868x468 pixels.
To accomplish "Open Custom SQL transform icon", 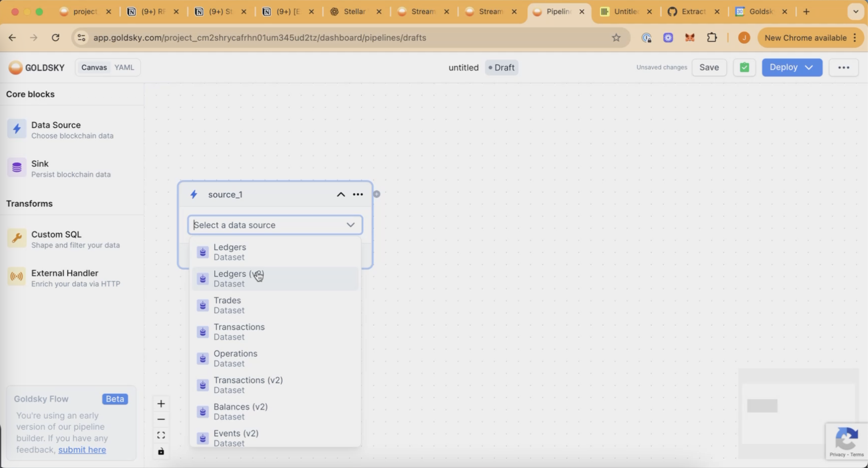I will click(x=17, y=238).
